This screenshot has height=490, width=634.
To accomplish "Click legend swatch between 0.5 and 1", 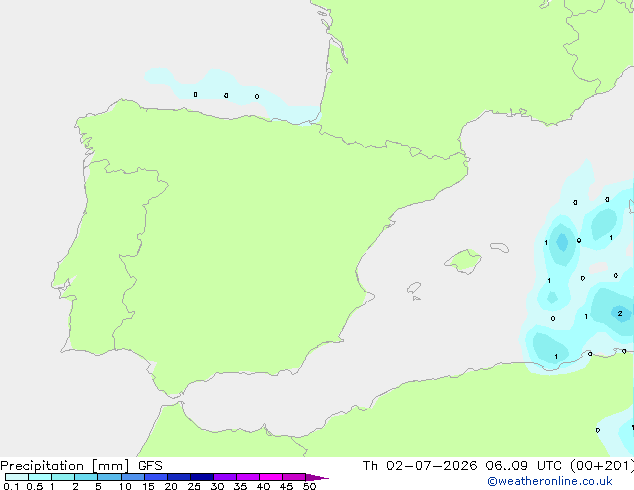I will [x=40, y=477].
